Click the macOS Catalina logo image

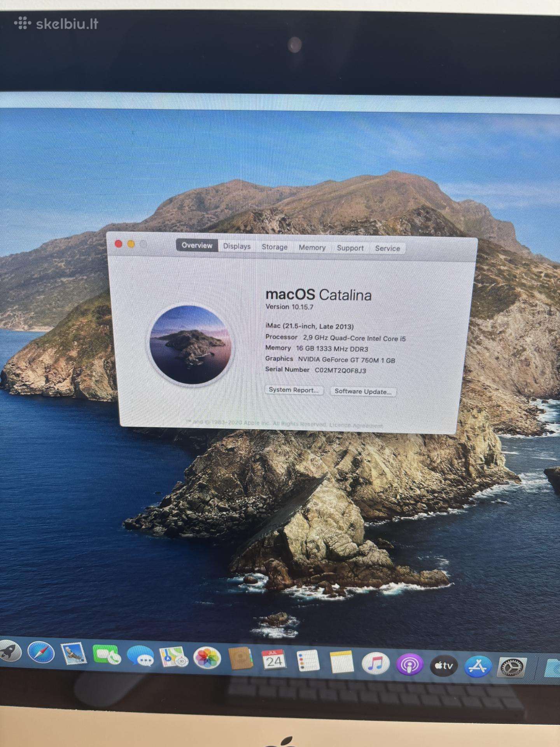191,345
